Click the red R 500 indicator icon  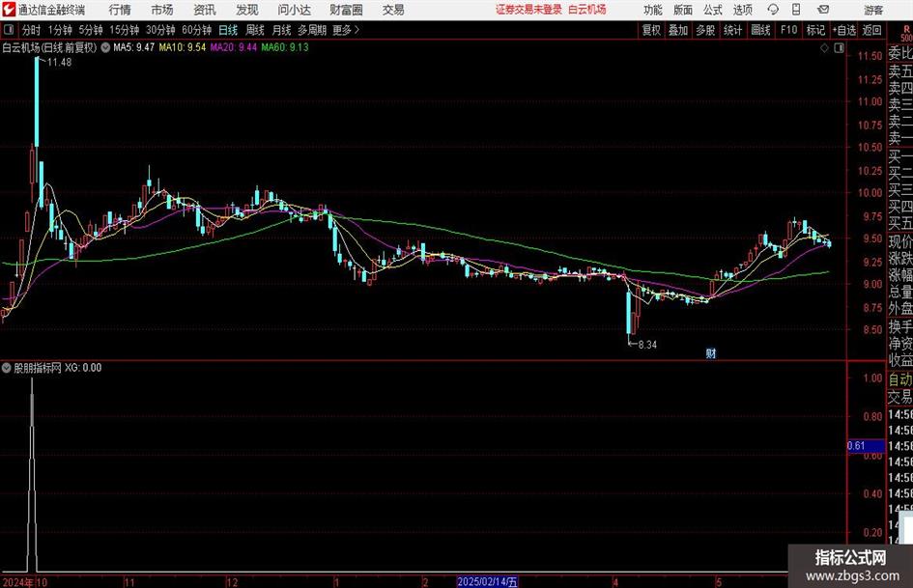pyautogui.click(x=906, y=33)
